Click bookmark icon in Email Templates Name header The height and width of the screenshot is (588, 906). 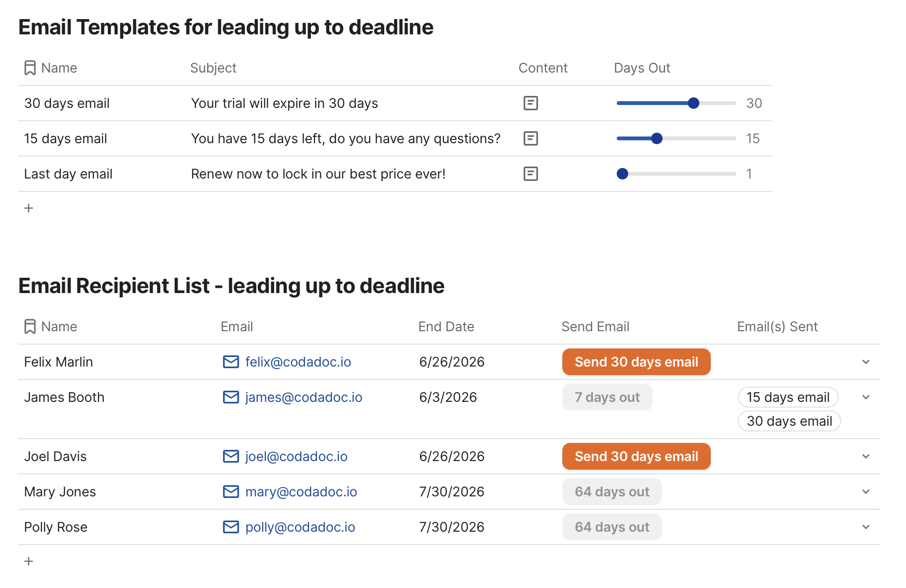point(30,68)
